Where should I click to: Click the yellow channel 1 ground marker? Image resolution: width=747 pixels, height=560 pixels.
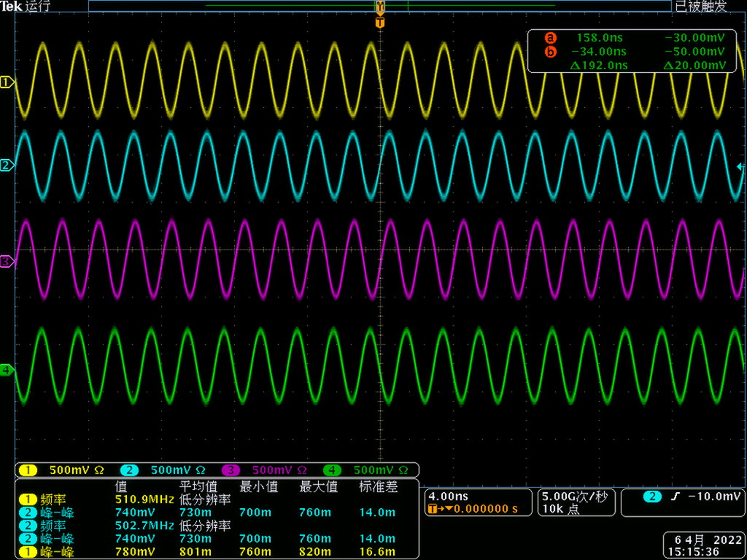coord(7,82)
